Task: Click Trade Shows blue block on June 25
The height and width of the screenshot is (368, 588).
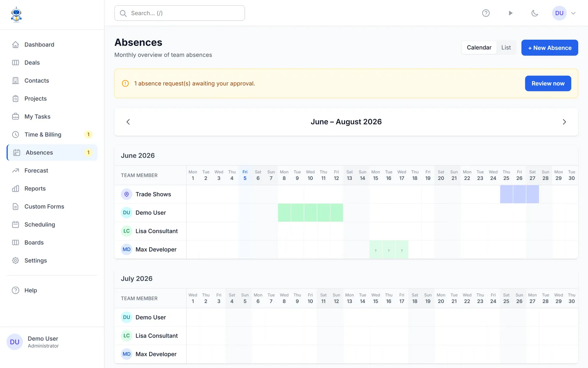Action: [x=506, y=194]
